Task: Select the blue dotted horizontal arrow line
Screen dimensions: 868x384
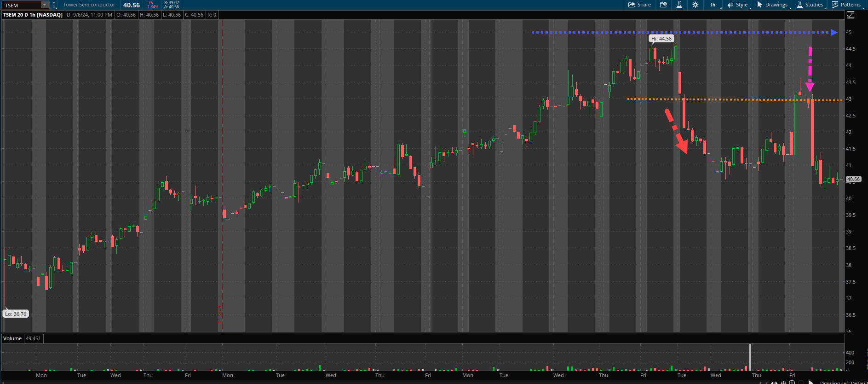Action: tap(598, 32)
